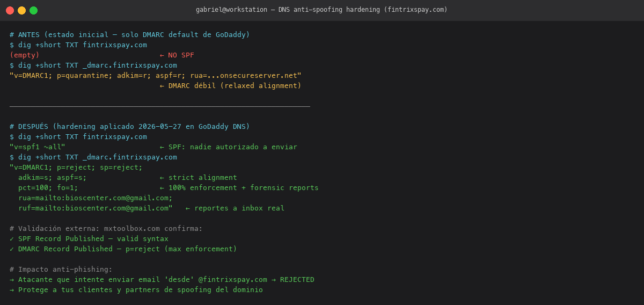This screenshot has width=644, height=305.
Task: Click the 'Atacante que intente enviar email' line
Action: tap(162, 280)
